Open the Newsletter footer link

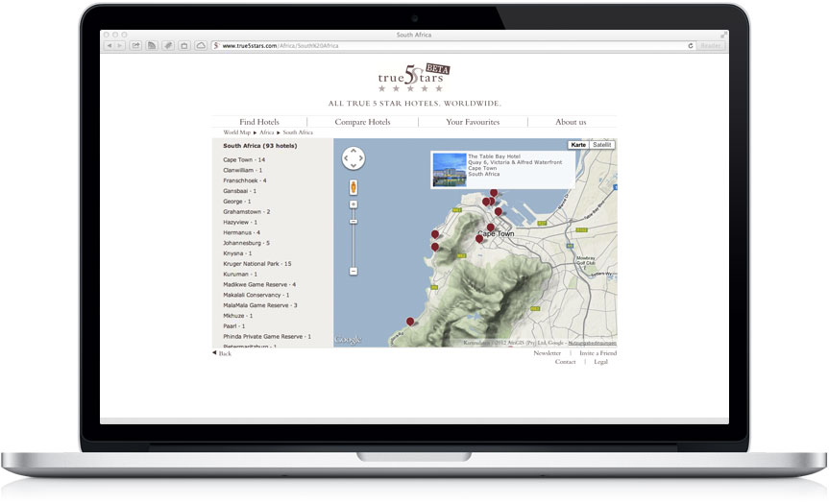click(547, 353)
